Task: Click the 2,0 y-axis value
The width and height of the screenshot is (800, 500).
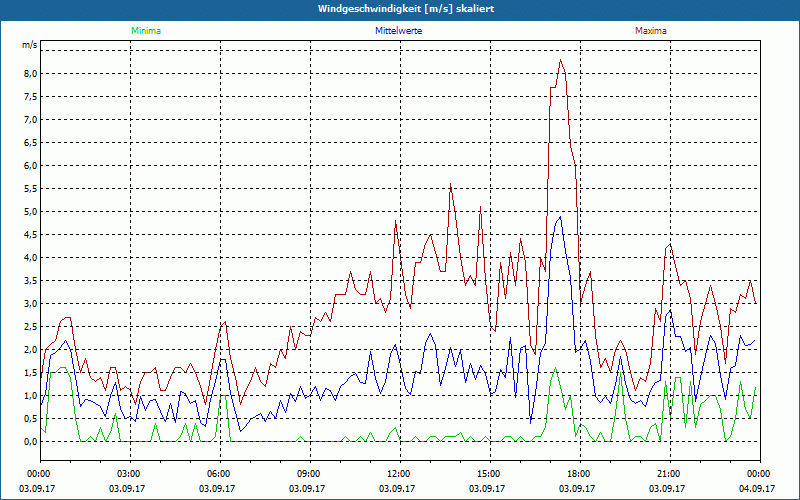Action: click(x=31, y=349)
